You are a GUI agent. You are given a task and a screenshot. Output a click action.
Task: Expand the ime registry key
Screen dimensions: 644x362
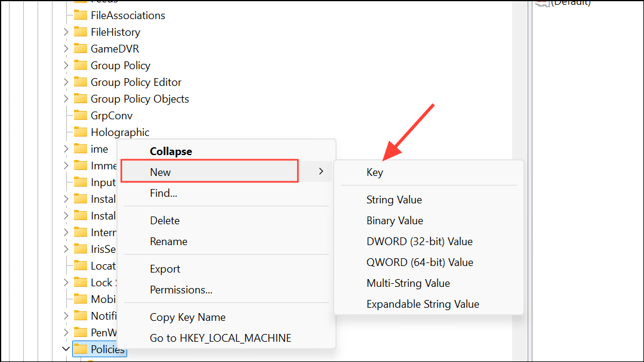(x=66, y=148)
